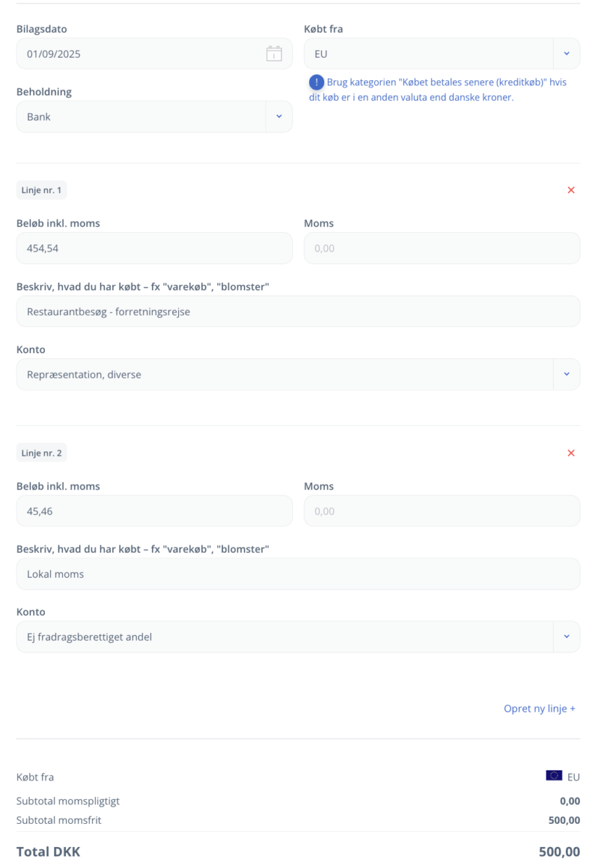Click amount field containing 454,54
Screen dimensions: 595x868
tap(154, 248)
